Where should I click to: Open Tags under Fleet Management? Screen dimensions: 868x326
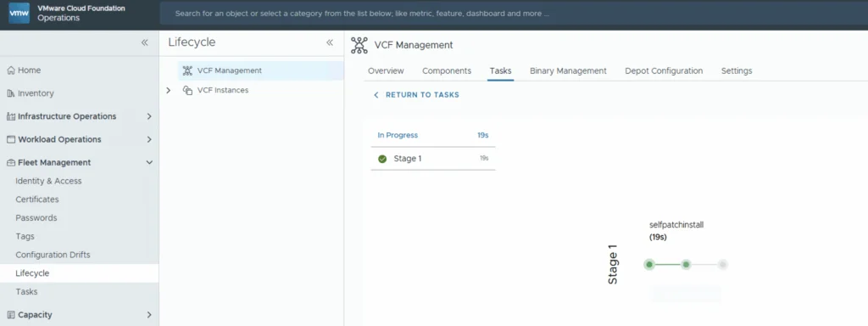[25, 237]
